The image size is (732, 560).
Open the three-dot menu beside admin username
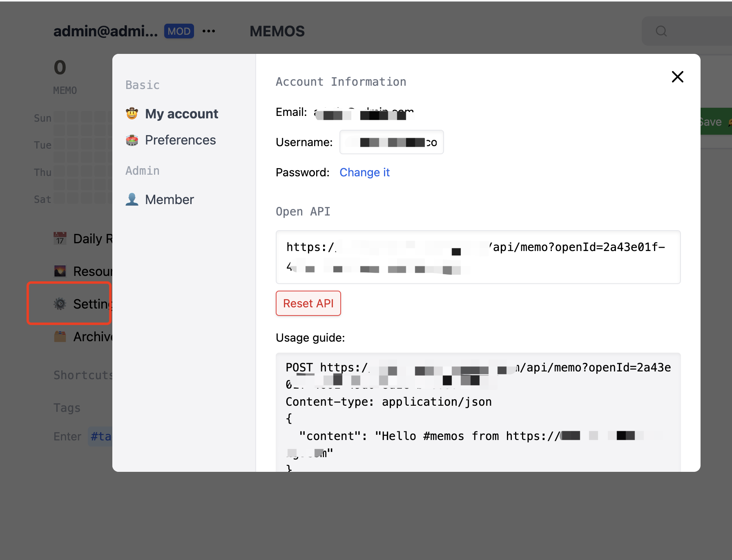point(209,31)
